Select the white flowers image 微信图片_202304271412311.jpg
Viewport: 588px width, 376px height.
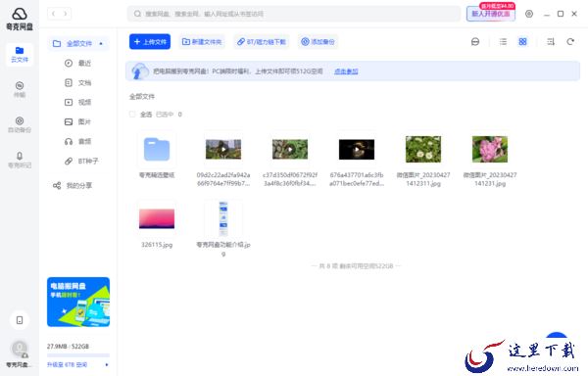(423, 149)
